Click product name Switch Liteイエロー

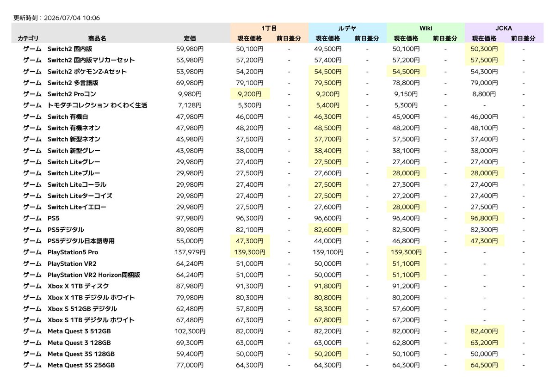[x=77, y=207]
